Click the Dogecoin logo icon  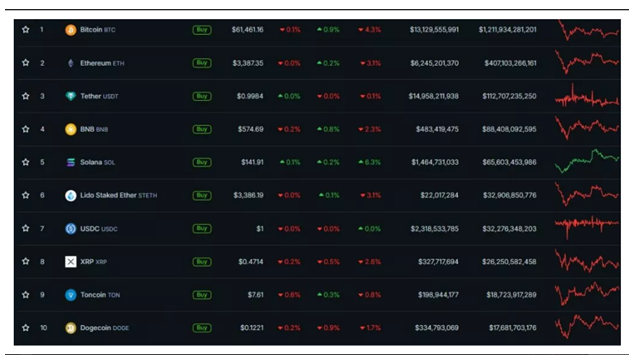tap(70, 328)
